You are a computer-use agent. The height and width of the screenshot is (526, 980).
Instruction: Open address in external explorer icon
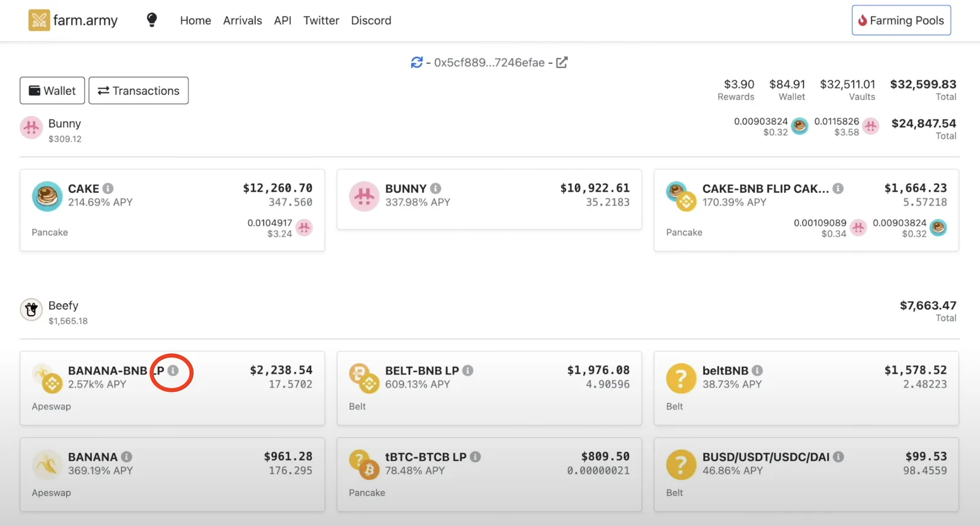tap(562, 62)
